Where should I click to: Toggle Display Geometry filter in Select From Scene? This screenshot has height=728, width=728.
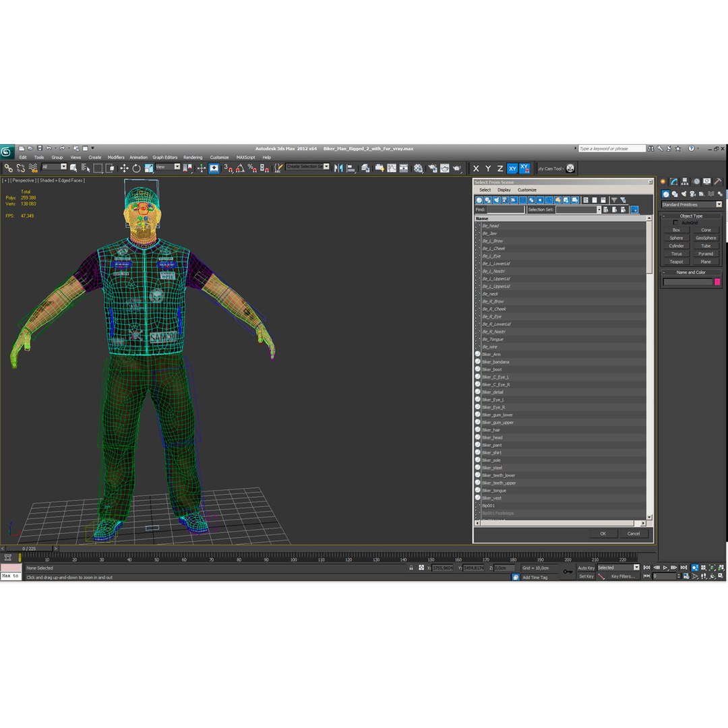[479, 200]
